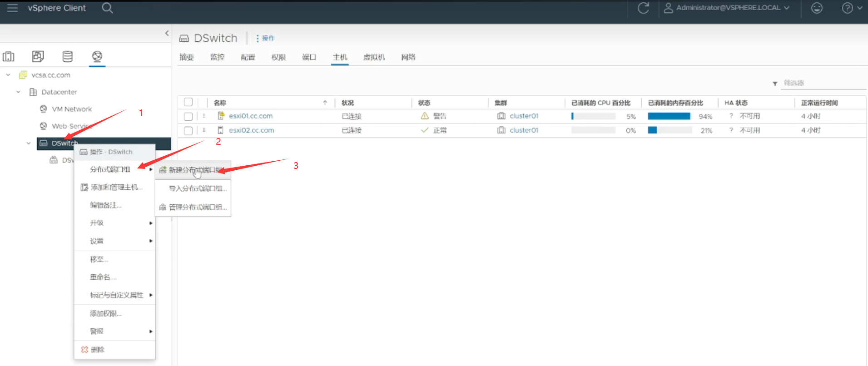Open the esxi02.cc.com host link
This screenshot has width=868, height=366.
tap(252, 130)
